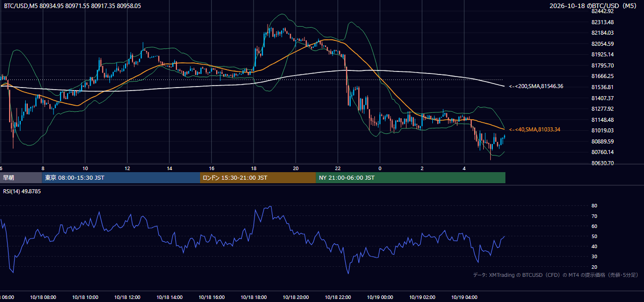644x302 pixels.
Task: Click the 東京 08:00-15:30 JST session bar
Action: click(x=121, y=178)
